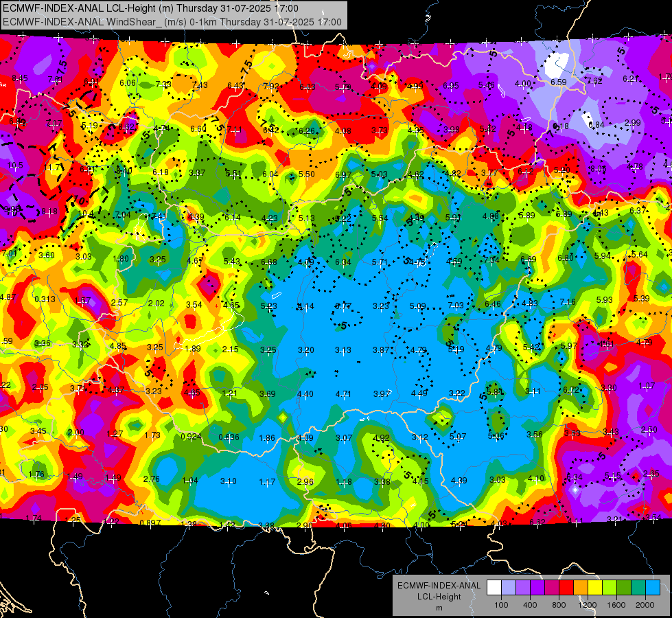Click grid value 0.313
Image resolution: width=672 pixels, height=618 pixels.
(45, 299)
